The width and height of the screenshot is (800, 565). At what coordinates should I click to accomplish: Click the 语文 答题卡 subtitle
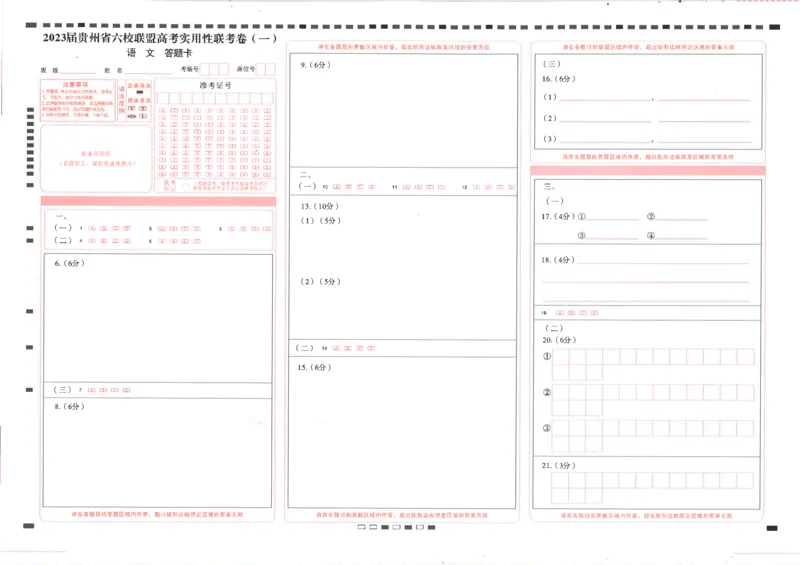click(x=160, y=53)
